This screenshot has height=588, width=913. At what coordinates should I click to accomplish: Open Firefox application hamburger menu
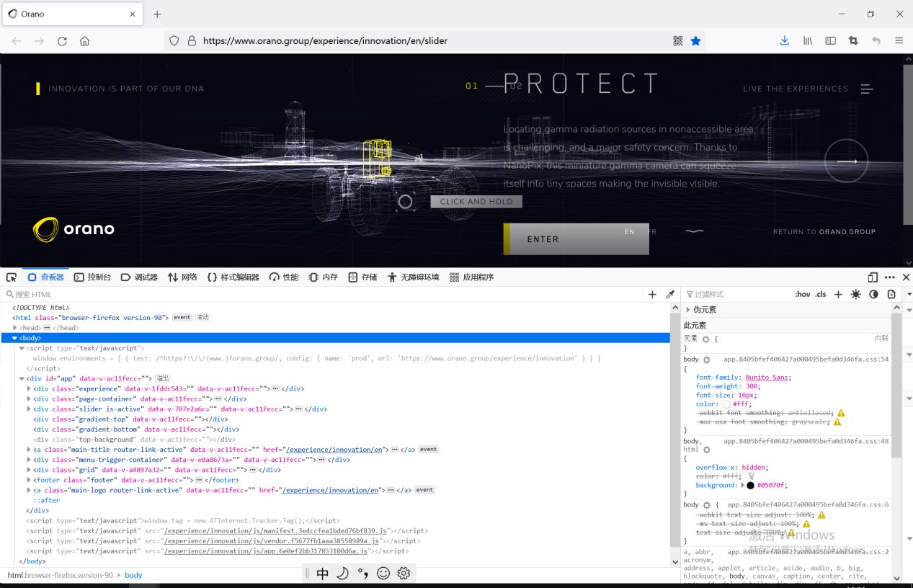pos(899,41)
